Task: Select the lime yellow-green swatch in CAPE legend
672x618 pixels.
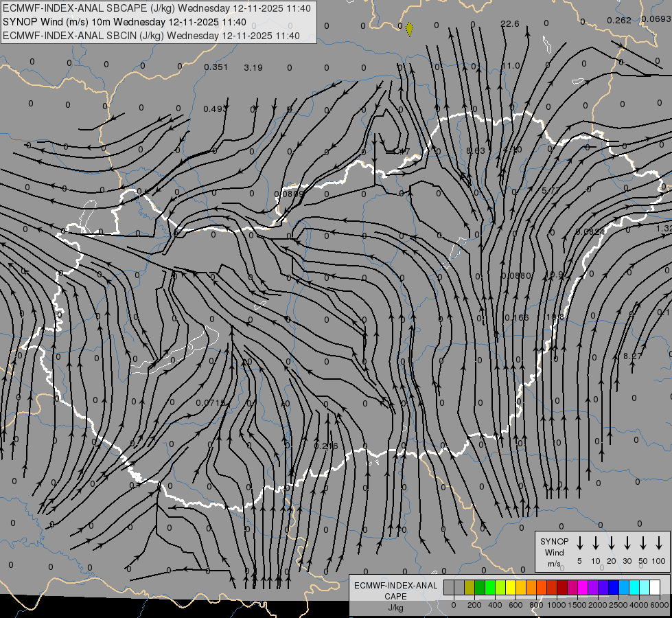Action: (500, 587)
